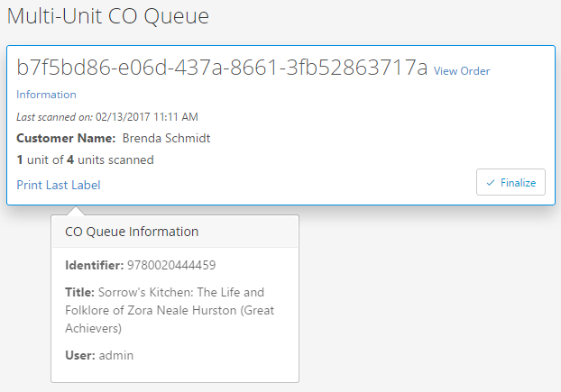Click the '1 unit of 4 units scanned' text

coord(85,160)
